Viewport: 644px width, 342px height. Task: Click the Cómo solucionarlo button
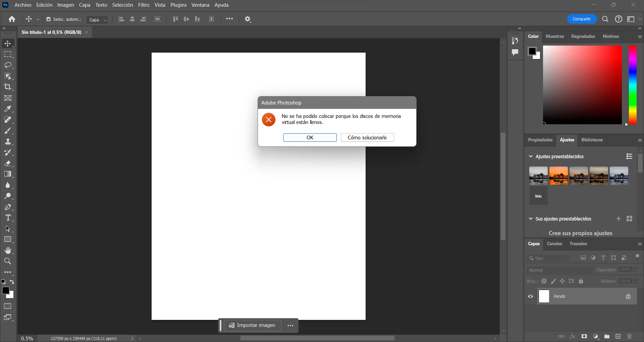367,138
